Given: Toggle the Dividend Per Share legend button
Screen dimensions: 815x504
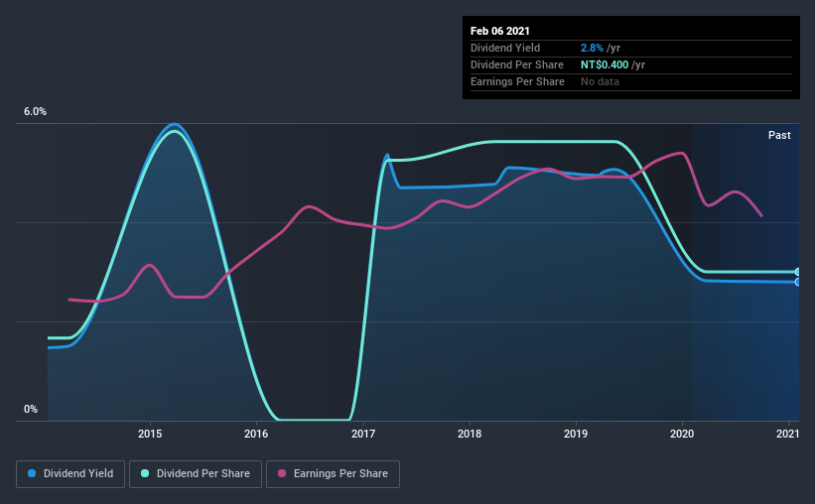Looking at the screenshot, I should 196,474.
